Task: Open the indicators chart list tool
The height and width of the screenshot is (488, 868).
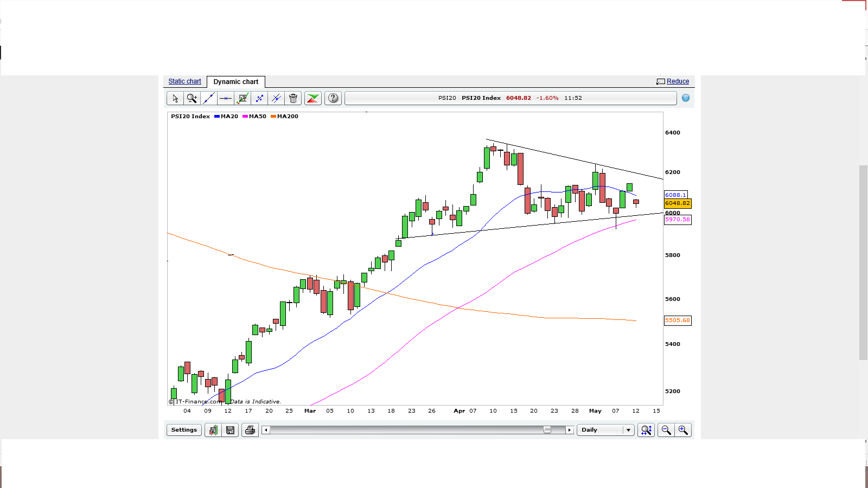Action: point(242,98)
